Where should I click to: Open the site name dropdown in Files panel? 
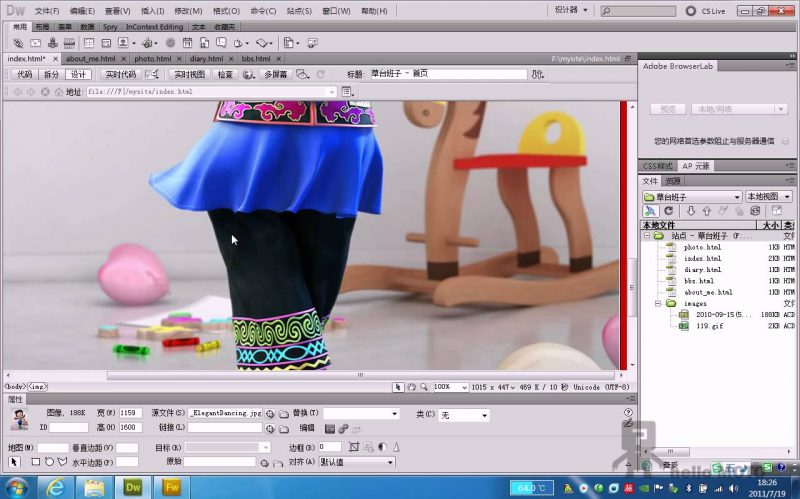tap(691, 197)
